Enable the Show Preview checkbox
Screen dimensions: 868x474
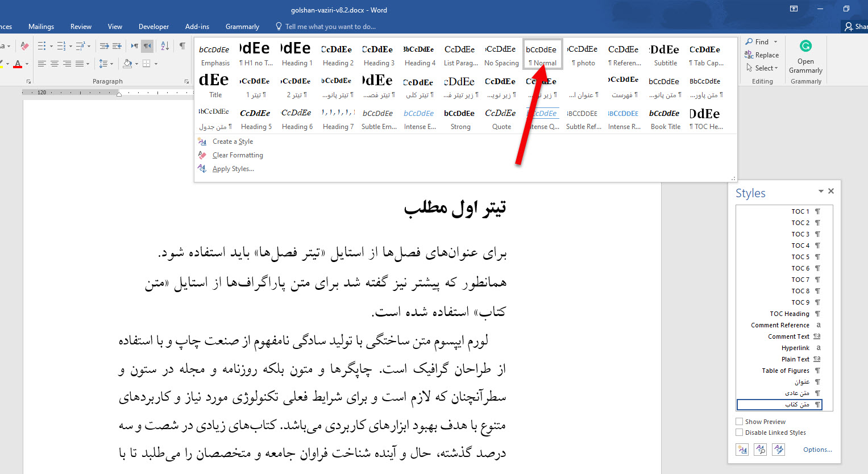point(740,422)
